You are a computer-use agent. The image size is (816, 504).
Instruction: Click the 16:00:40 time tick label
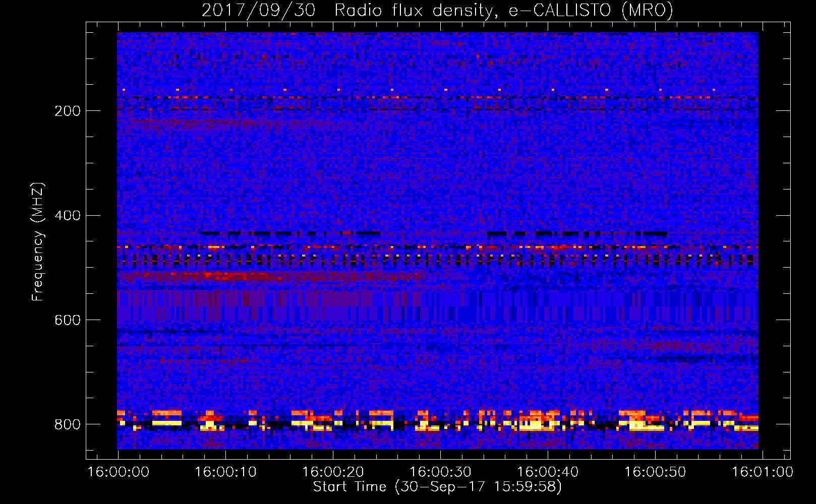pyautogui.click(x=548, y=472)
